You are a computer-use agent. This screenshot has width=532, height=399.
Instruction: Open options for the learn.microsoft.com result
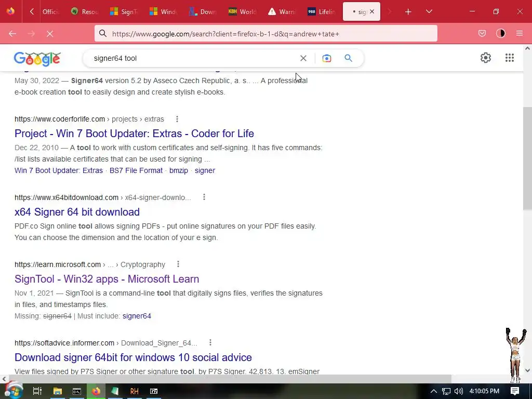pos(178,264)
